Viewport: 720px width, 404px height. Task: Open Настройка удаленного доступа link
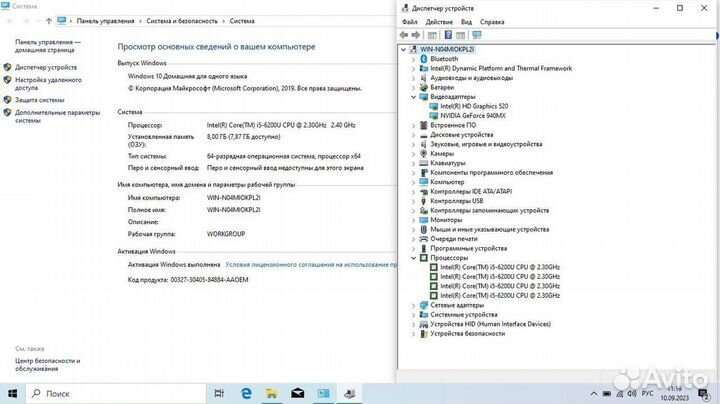tap(48, 84)
